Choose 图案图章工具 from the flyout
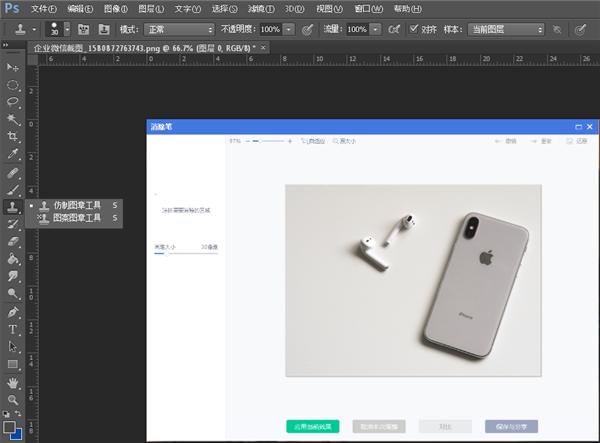 point(78,217)
